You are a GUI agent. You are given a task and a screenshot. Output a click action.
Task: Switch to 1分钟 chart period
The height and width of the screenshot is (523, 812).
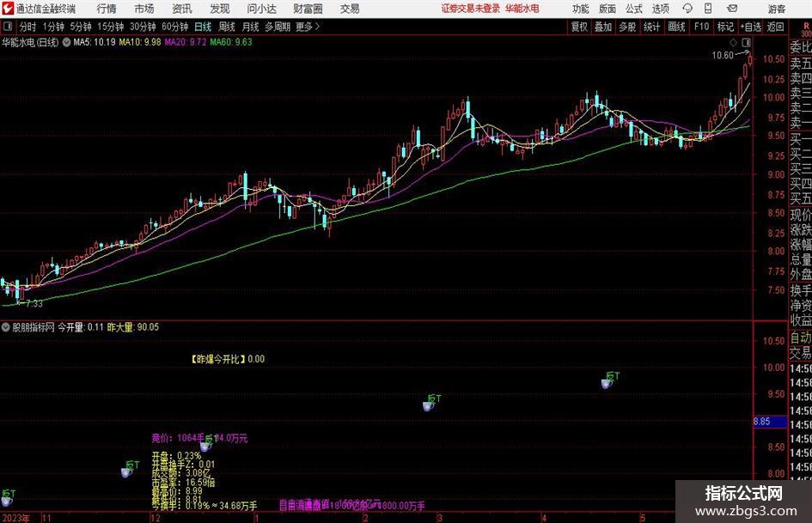point(53,27)
